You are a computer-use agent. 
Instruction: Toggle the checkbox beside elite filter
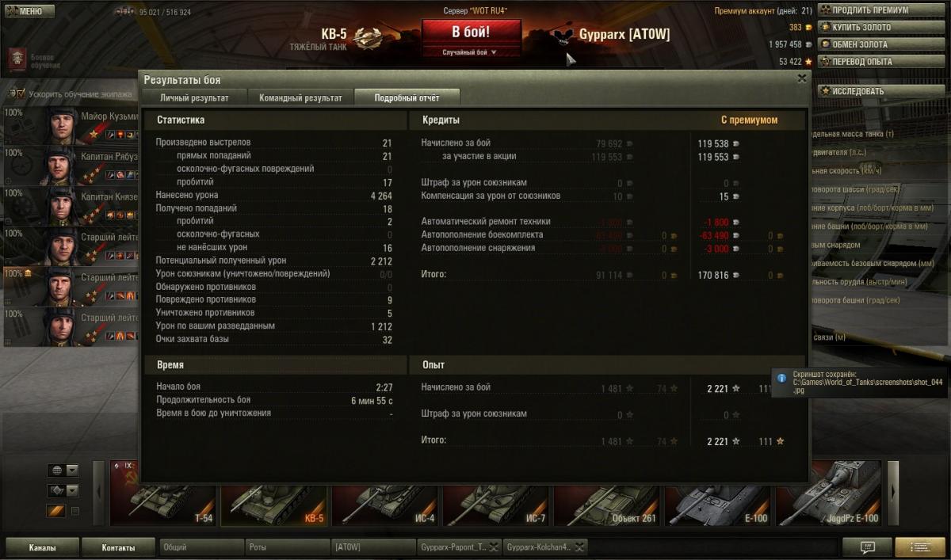click(75, 512)
